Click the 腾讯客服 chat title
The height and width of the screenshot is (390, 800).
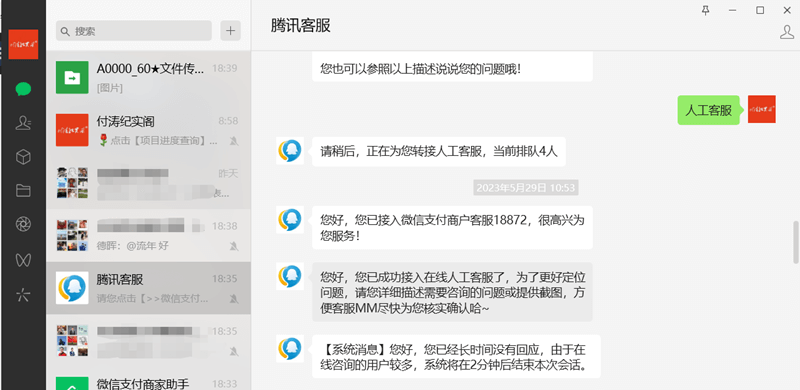pyautogui.click(x=301, y=26)
